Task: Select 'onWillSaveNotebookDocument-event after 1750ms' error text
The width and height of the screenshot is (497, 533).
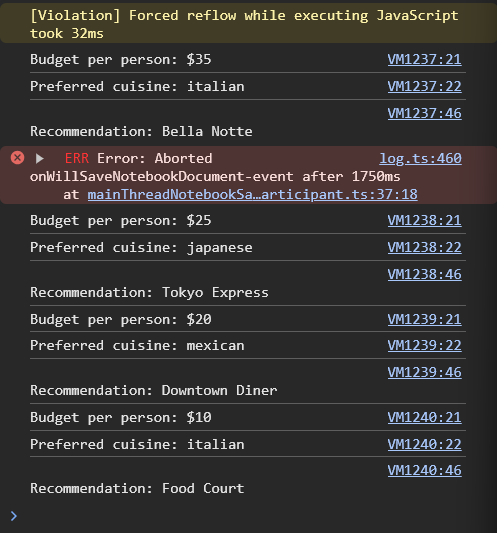Action: coord(215,176)
